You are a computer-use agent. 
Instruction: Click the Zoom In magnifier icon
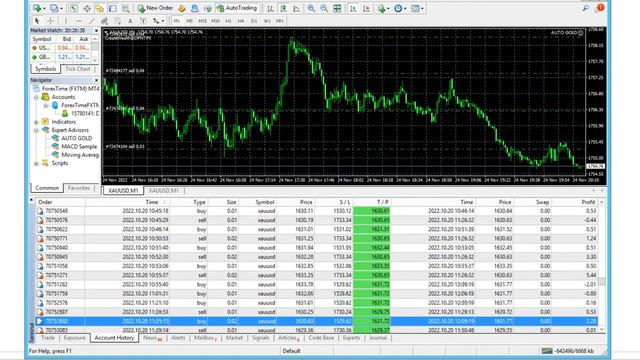[x=311, y=8]
